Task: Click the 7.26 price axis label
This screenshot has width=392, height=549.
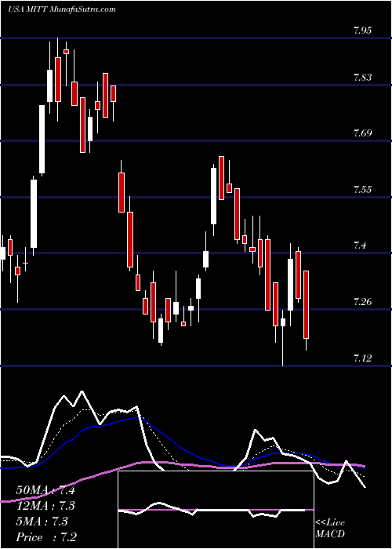Action: point(362,301)
